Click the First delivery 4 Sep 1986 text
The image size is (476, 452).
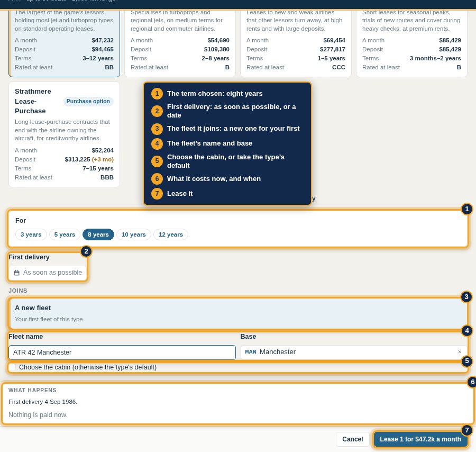pos(43,402)
